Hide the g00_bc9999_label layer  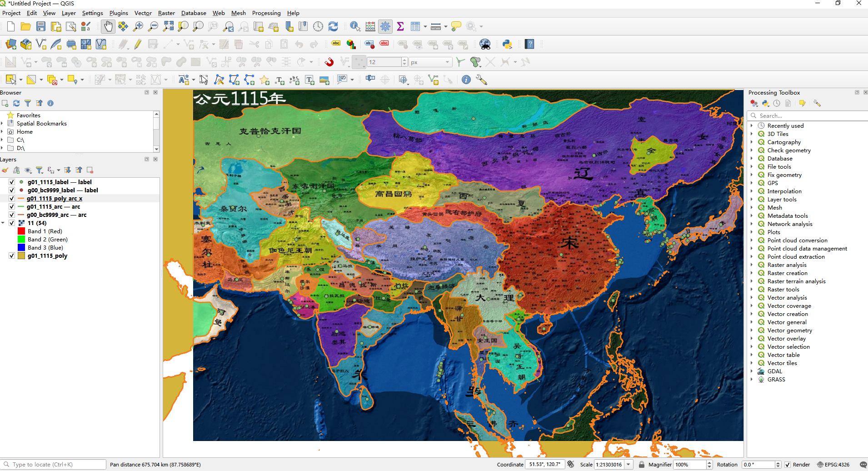(11, 190)
